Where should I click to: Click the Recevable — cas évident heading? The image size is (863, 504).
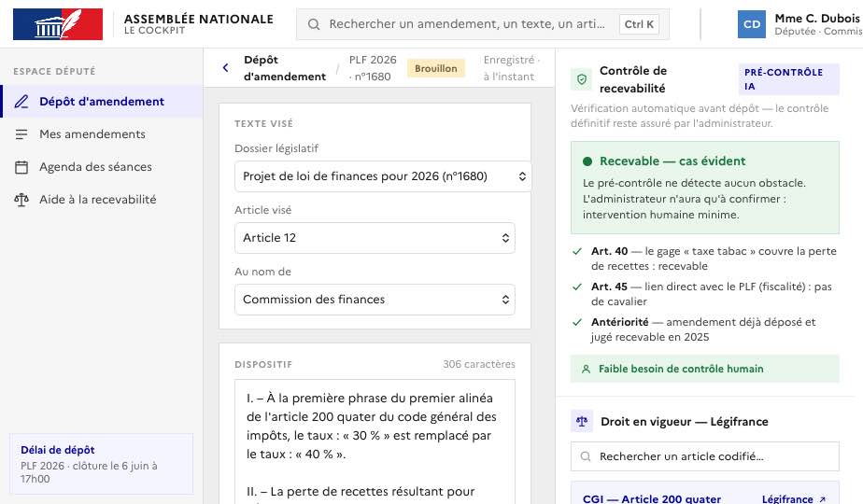[672, 161]
